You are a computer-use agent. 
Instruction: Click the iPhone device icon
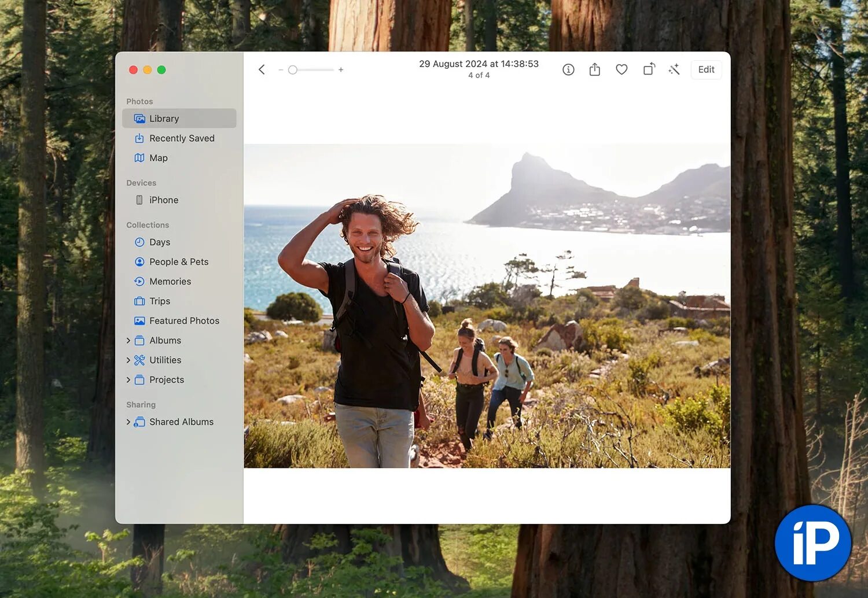click(139, 200)
